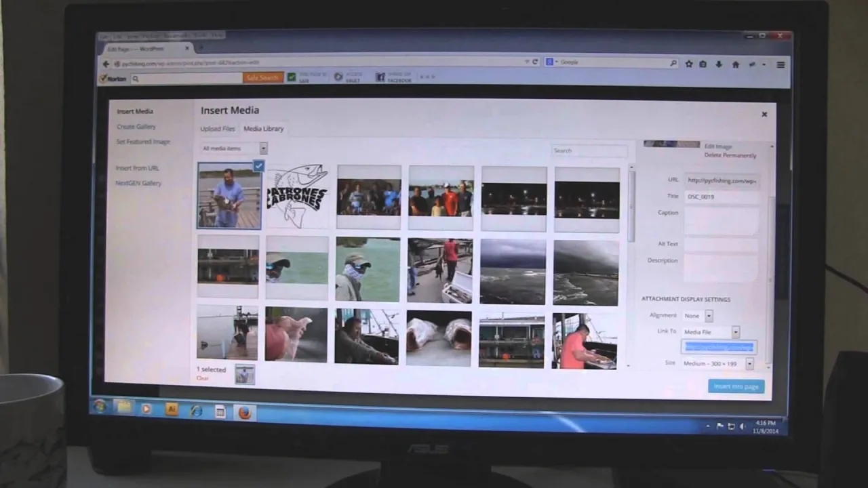Click the volume speaker tray icon
This screenshot has width=868, height=488.
pos(742,426)
